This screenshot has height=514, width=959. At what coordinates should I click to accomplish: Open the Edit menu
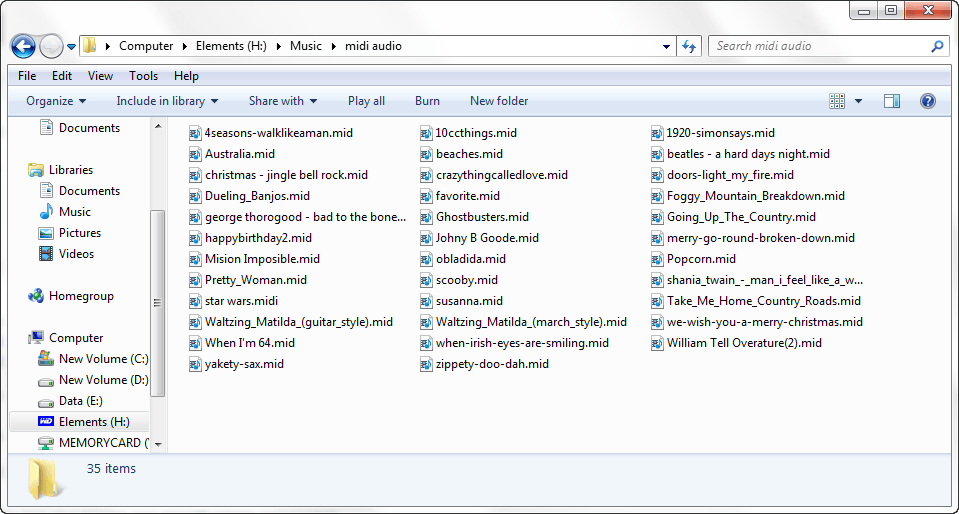(x=62, y=76)
